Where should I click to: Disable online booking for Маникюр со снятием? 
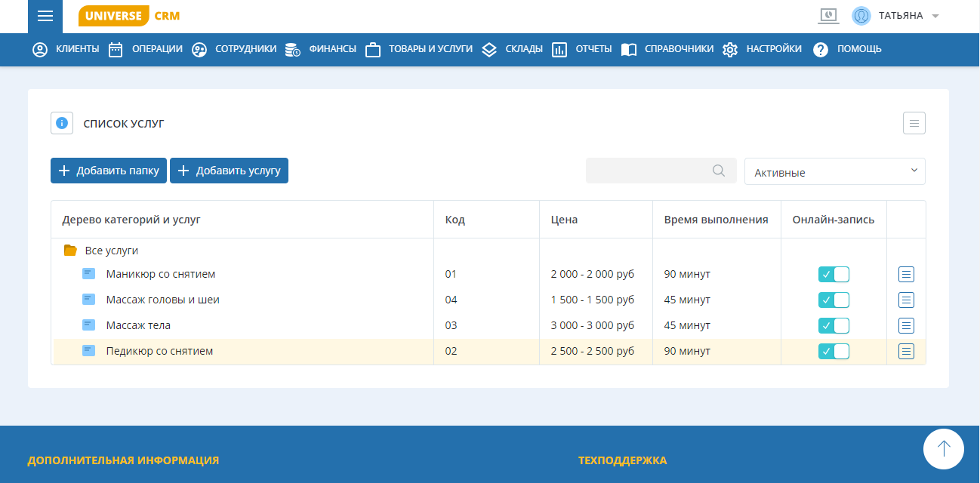click(x=834, y=274)
